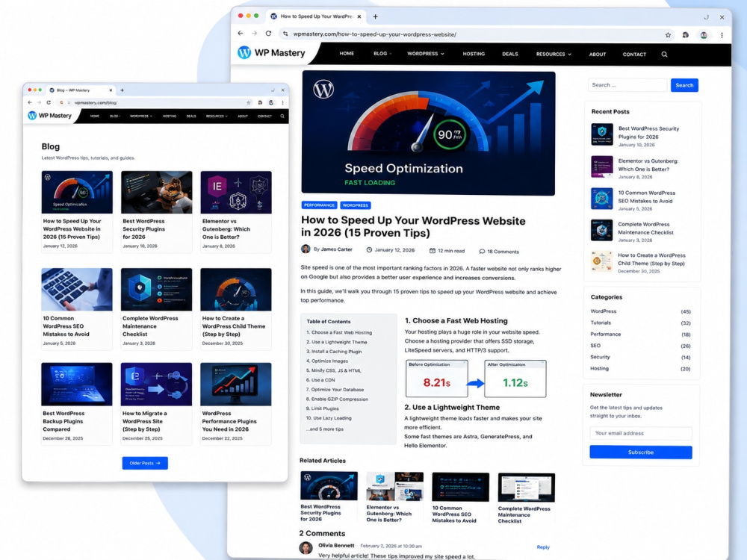The image size is (747, 560).
Task: Click the search magnifier in the article site nav
Action: point(664,55)
